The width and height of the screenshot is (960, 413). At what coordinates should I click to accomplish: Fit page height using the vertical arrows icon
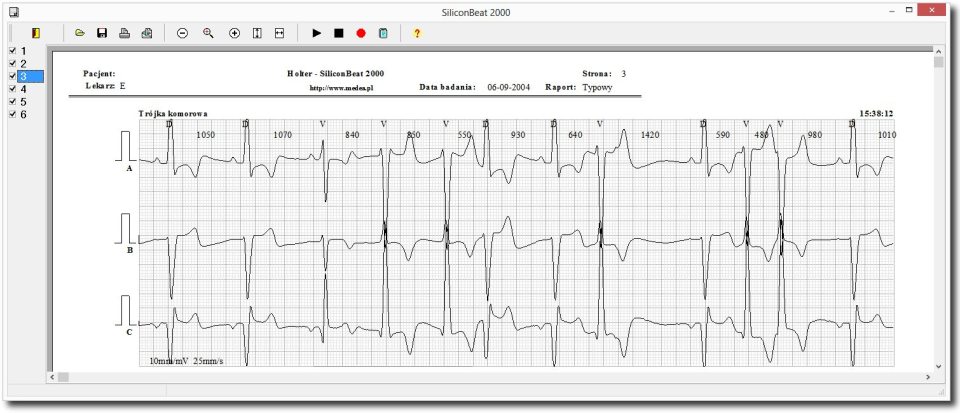tap(257, 33)
